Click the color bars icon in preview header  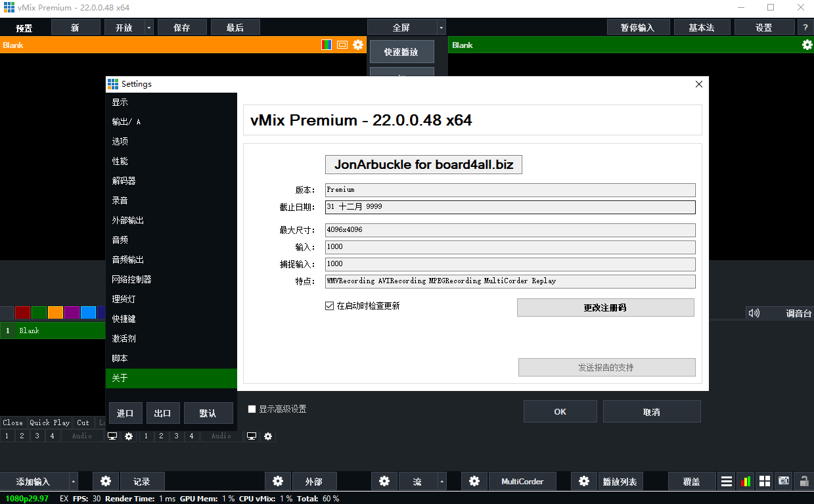coord(327,45)
